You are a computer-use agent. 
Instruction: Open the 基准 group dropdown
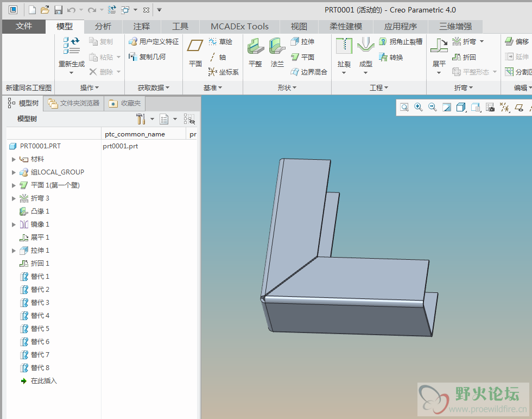213,87
